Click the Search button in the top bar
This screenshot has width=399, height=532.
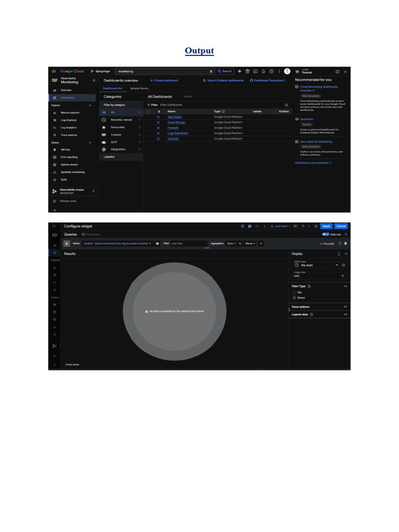tap(224, 71)
